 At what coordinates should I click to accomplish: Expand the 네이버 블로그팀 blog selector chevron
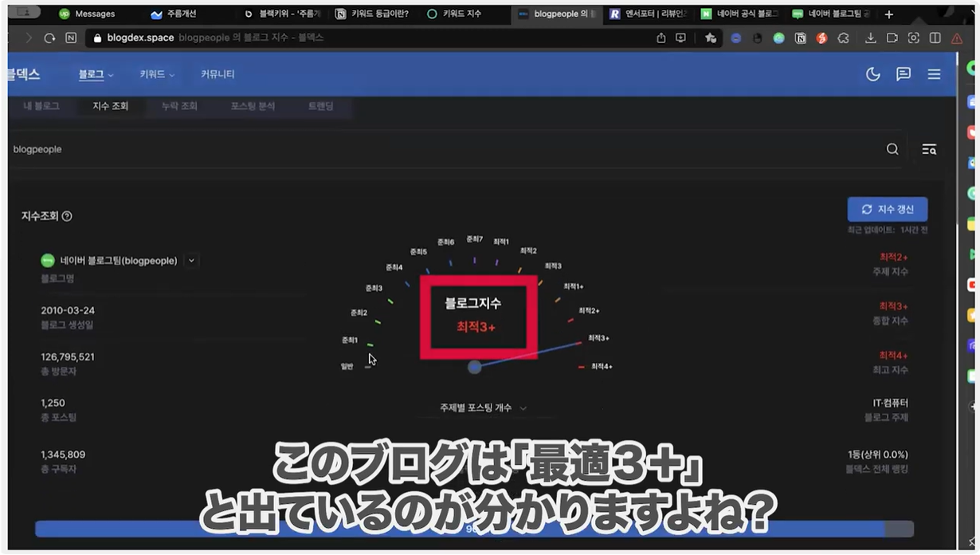point(191,261)
